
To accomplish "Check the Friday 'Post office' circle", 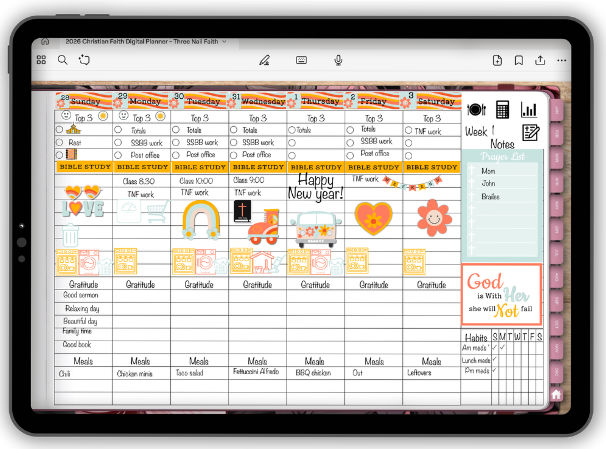I will coord(352,154).
